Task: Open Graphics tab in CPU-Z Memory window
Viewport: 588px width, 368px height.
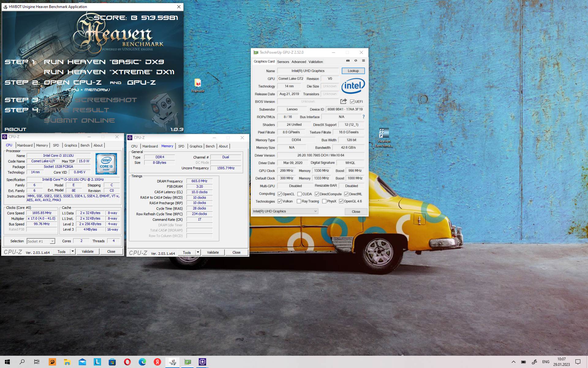Action: [x=196, y=146]
